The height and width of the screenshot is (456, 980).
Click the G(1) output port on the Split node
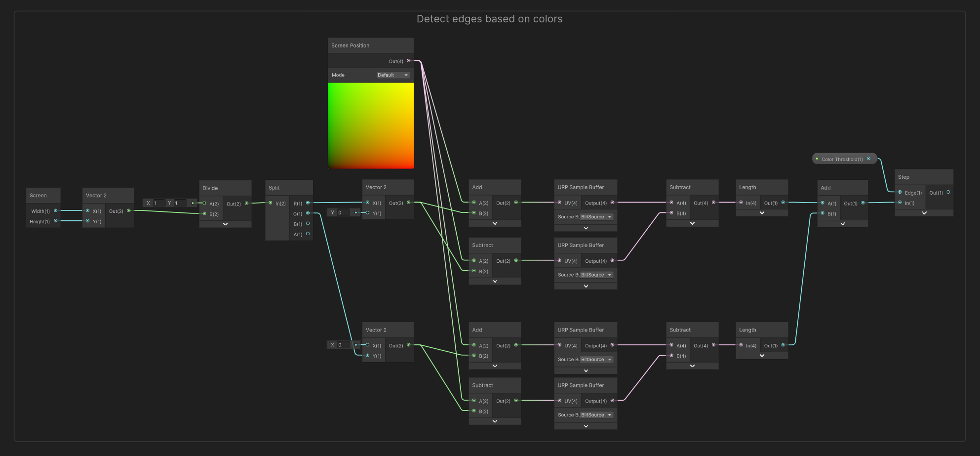click(308, 213)
